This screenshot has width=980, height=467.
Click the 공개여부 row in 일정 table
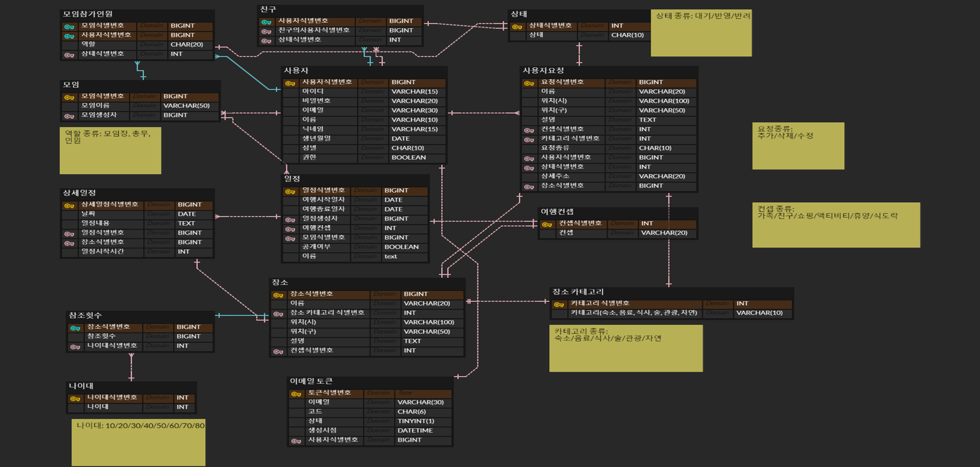click(x=316, y=247)
